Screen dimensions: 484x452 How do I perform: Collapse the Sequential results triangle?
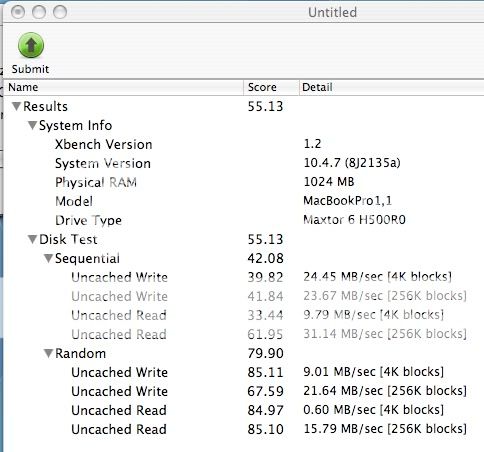pos(48,258)
